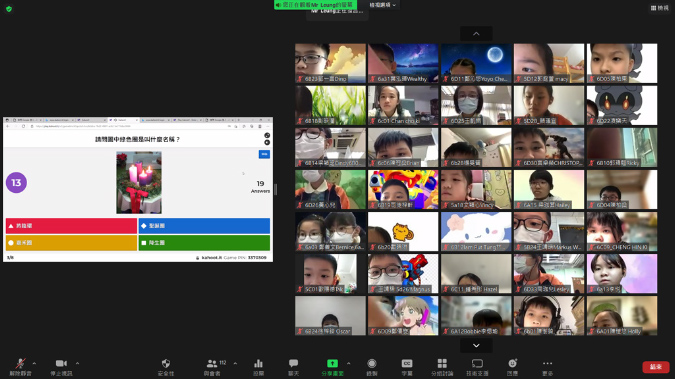Click muted mic icon on Dino tile

(x=300, y=79)
